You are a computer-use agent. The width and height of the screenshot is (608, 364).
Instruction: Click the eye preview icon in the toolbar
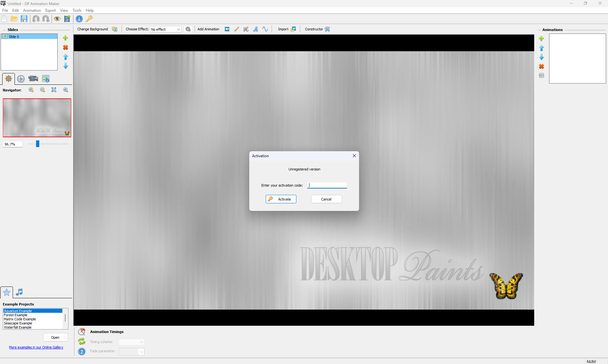tap(57, 19)
